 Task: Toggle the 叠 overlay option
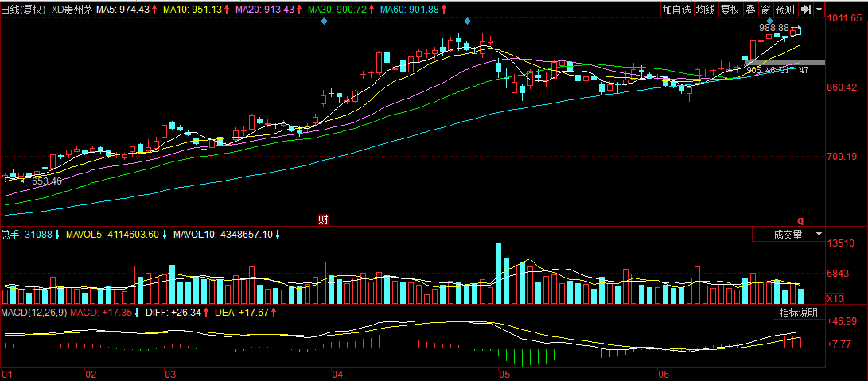pyautogui.click(x=750, y=10)
